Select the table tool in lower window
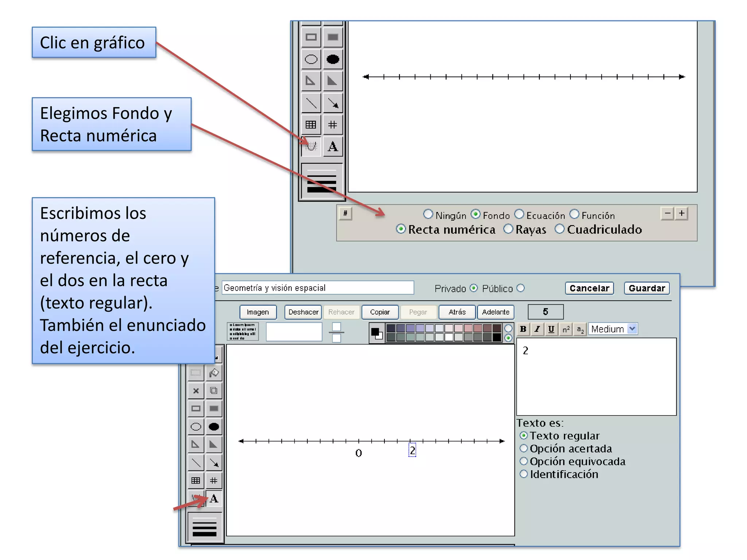 pos(196,481)
